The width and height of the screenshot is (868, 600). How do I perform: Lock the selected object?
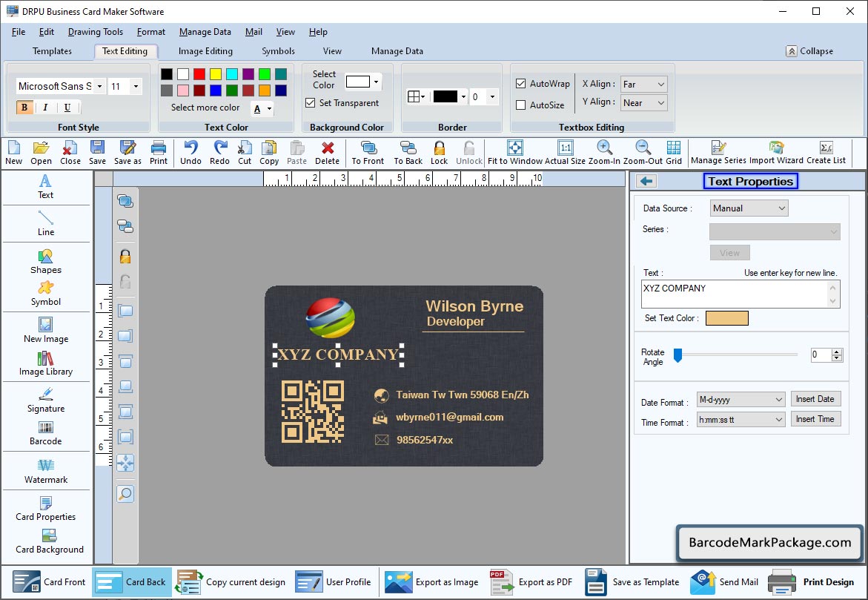[439, 152]
